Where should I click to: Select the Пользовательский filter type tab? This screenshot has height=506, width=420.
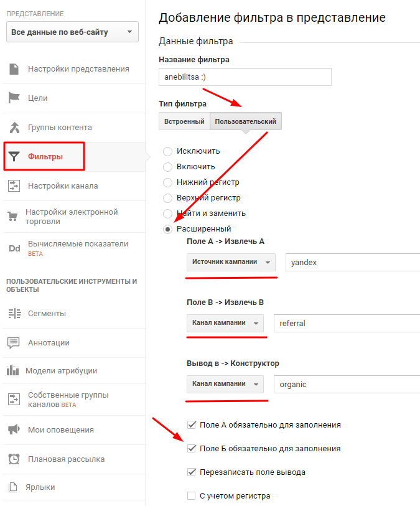(x=246, y=121)
